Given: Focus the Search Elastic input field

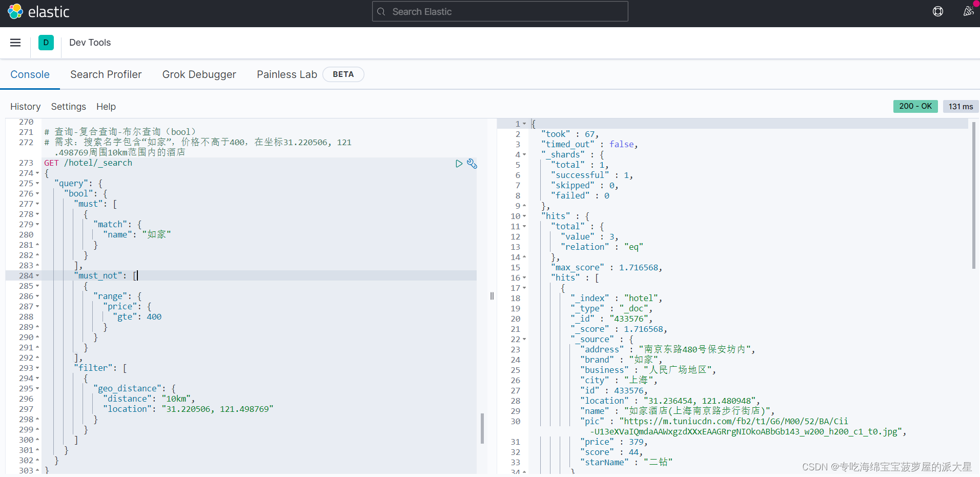Looking at the screenshot, I should click(500, 11).
